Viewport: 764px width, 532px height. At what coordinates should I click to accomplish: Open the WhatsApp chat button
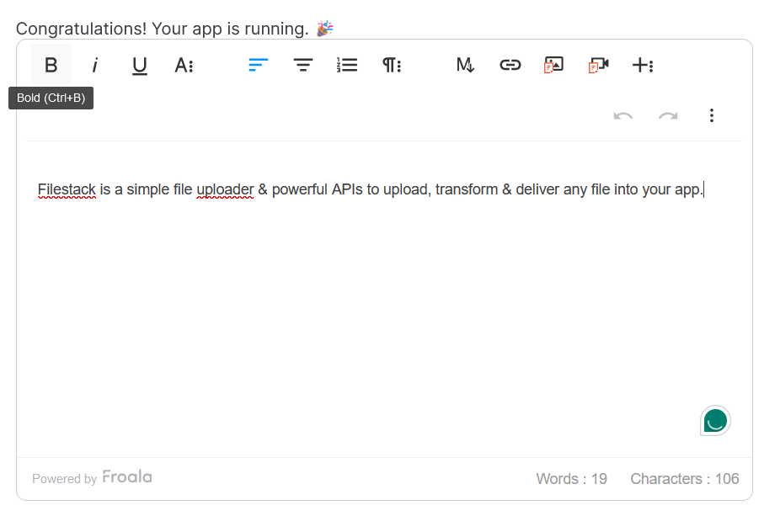pyautogui.click(x=714, y=420)
